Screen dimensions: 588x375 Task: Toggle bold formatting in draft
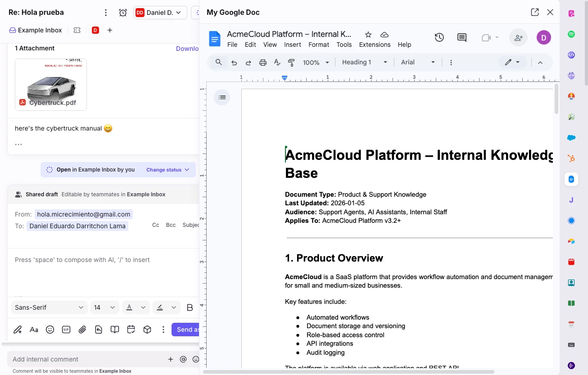tap(190, 307)
